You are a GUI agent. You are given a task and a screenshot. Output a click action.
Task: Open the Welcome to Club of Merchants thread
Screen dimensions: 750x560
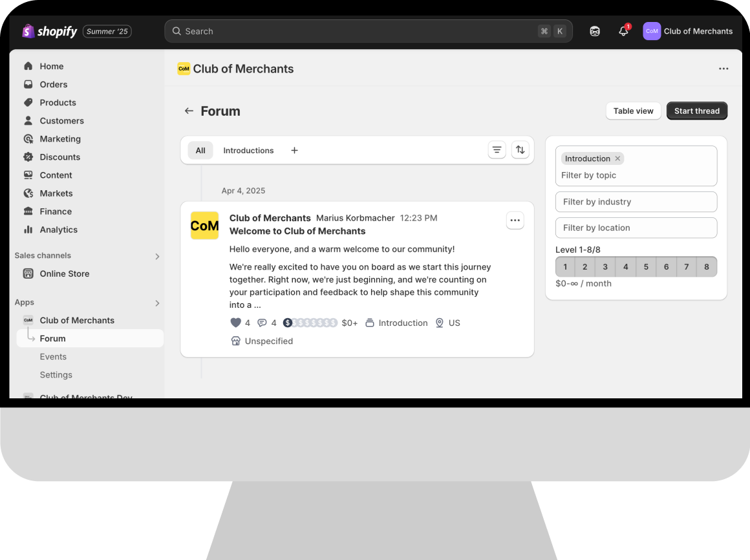coord(297,231)
